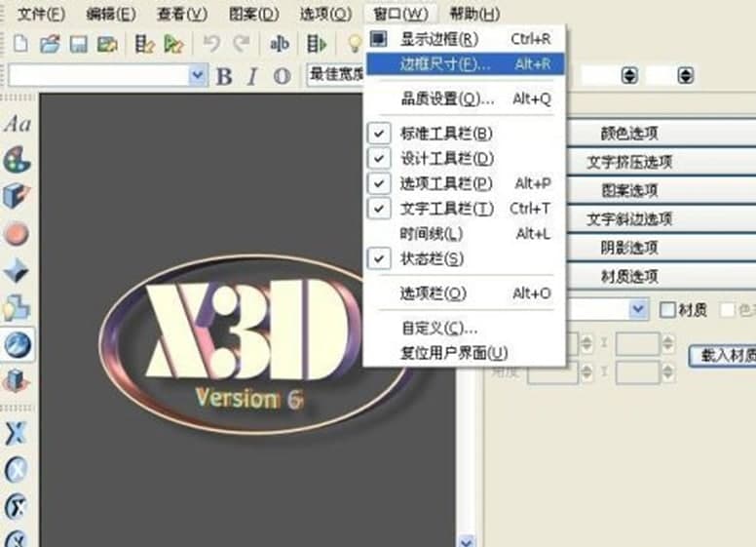The image size is (756, 547).
Task: Click the canvas scrollbar down arrow
Action: pos(466,541)
